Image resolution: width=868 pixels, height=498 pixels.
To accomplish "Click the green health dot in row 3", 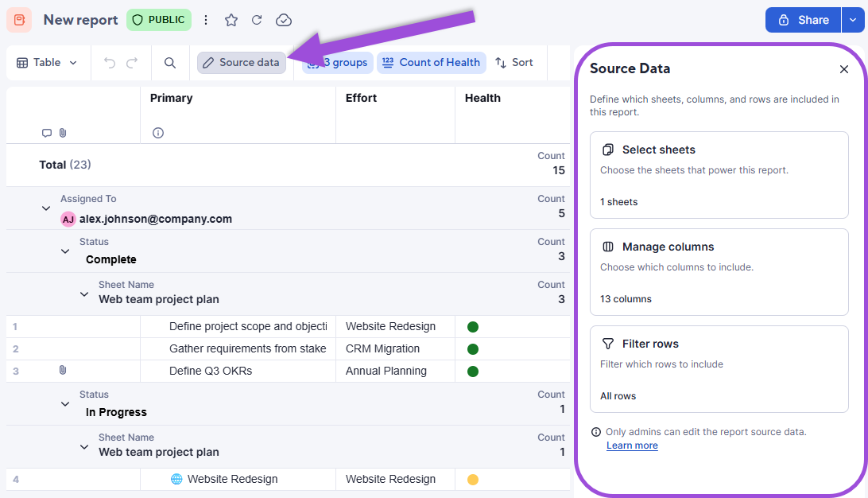I will click(473, 372).
